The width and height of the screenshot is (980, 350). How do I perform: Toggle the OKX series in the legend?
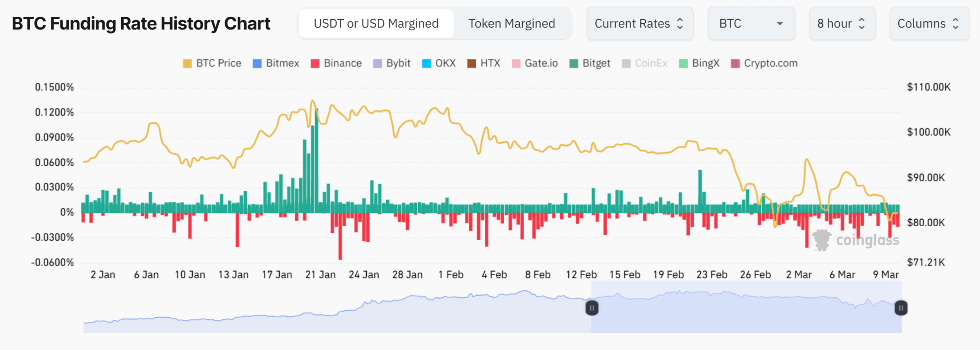tap(439, 63)
